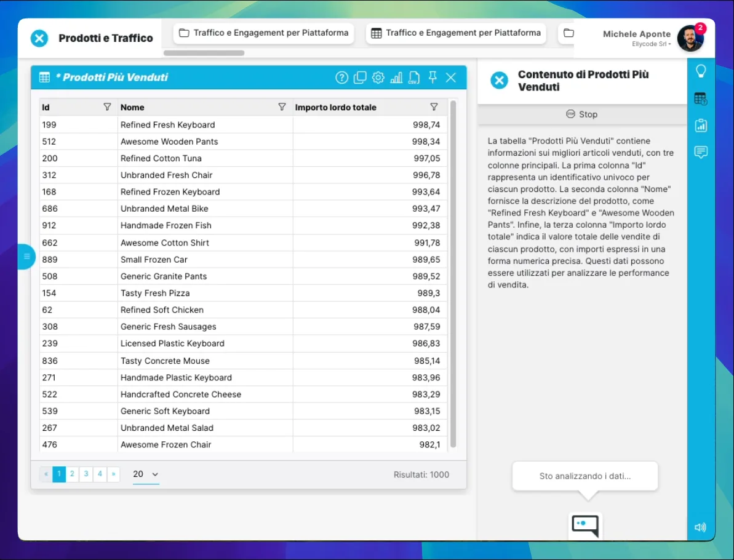Image resolution: width=734 pixels, height=560 pixels.
Task: Go to page 3 of results
Action: click(86, 474)
